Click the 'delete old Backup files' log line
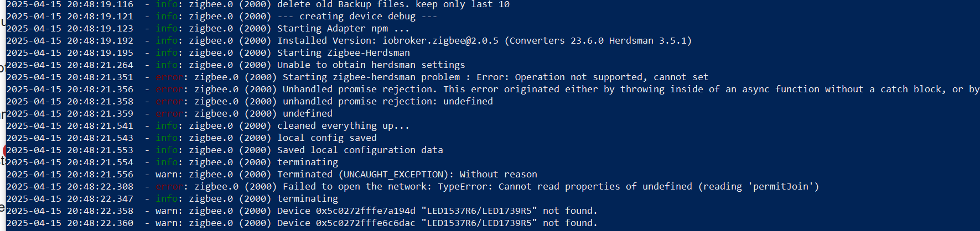The height and width of the screenshot is (231, 980). click(x=258, y=4)
